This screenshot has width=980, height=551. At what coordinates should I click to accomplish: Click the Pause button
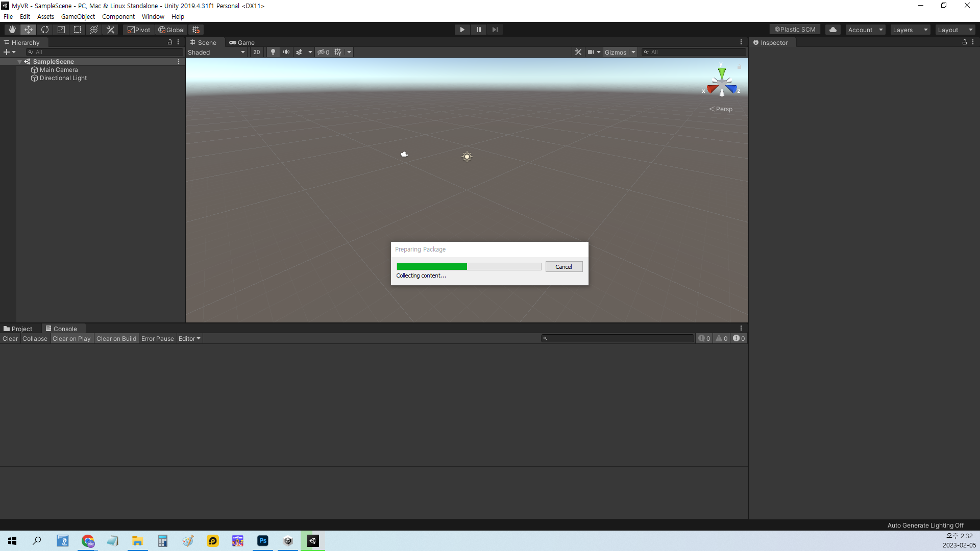click(478, 30)
